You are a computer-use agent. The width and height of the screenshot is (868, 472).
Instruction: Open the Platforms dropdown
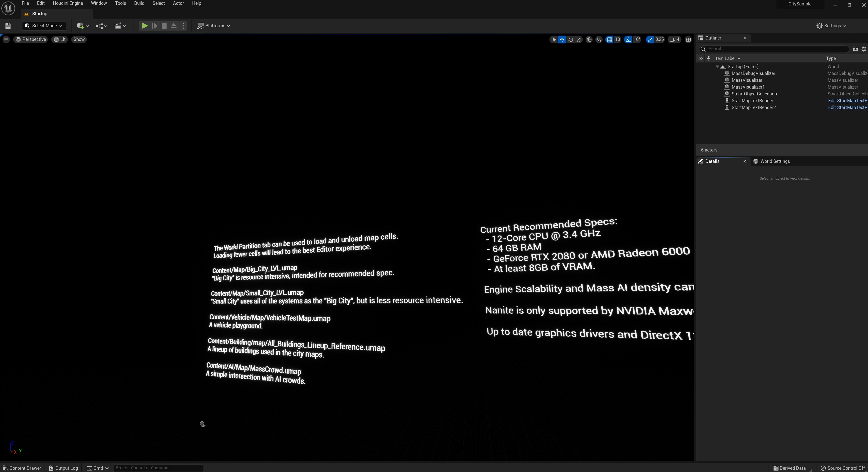point(214,26)
